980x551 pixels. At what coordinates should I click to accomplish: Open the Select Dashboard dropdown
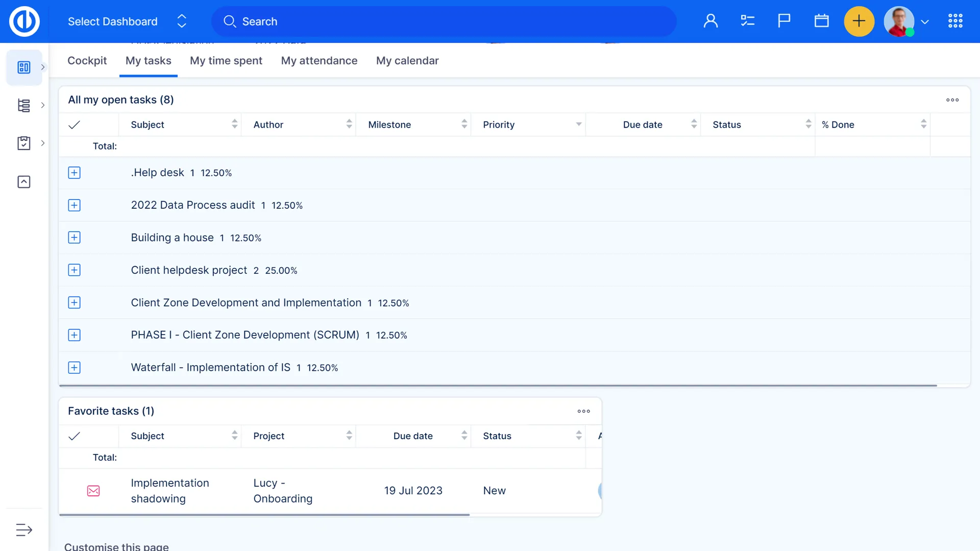click(127, 21)
